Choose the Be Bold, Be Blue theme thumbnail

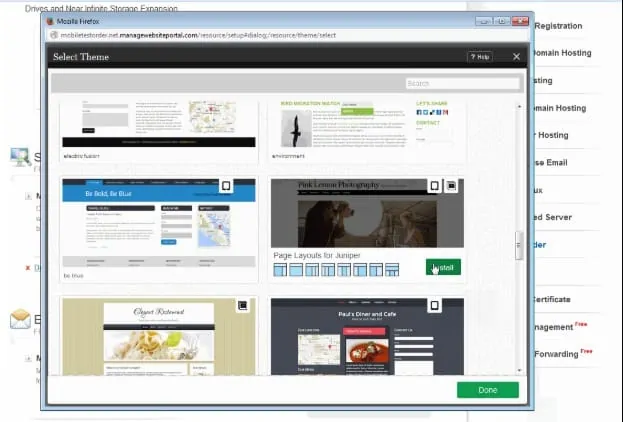click(x=155, y=225)
